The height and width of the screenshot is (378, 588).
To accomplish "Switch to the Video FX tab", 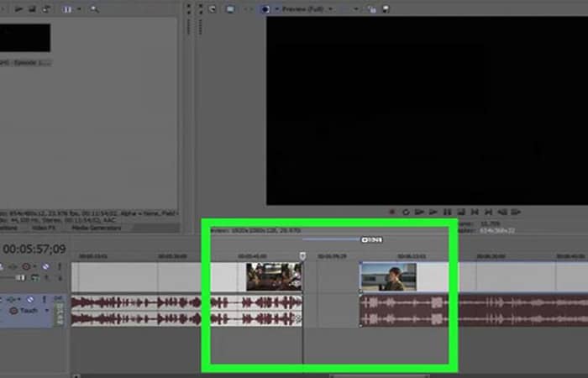I will [44, 228].
